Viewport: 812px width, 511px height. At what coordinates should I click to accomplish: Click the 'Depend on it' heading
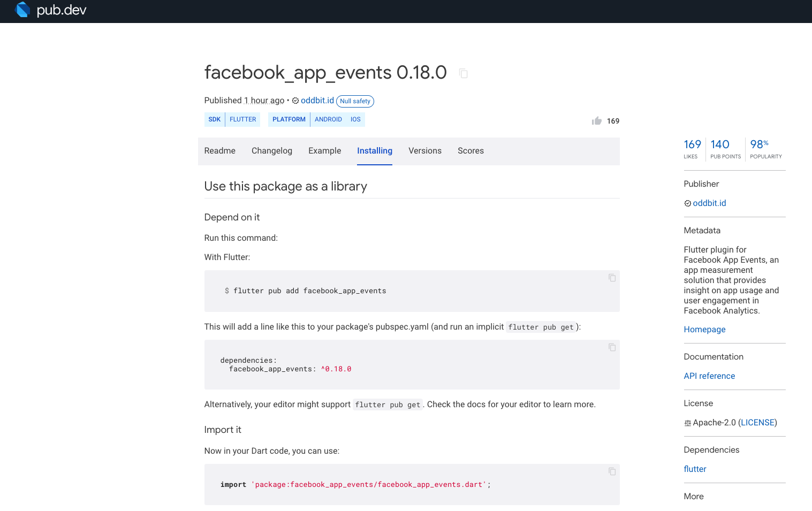pyautogui.click(x=232, y=217)
